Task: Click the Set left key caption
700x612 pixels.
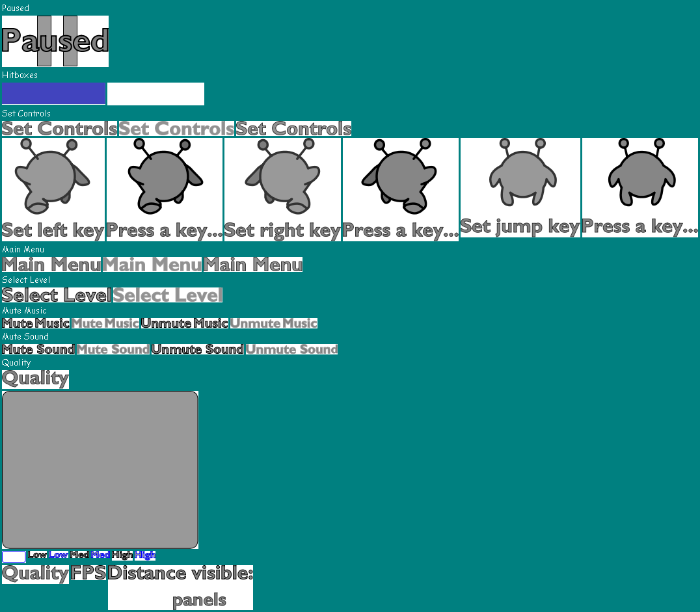Action: click(x=53, y=230)
